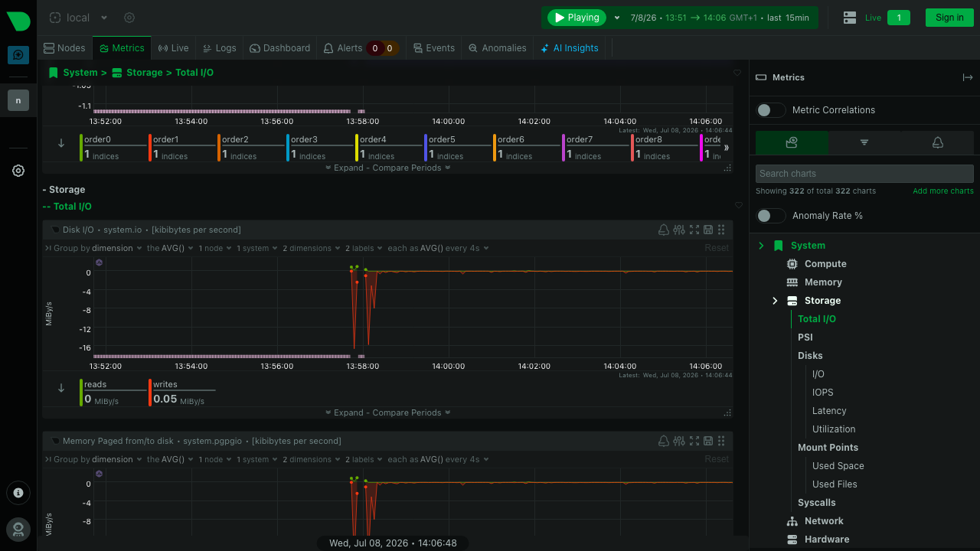Open 'each as AVG() every 4s' dropdown on Disk I/O

(438, 248)
